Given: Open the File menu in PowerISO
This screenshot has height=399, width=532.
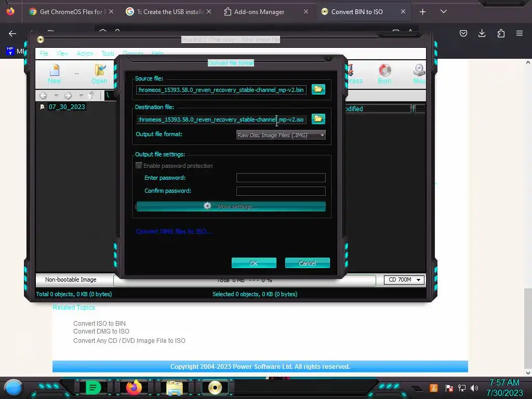Looking at the screenshot, I should [44, 54].
